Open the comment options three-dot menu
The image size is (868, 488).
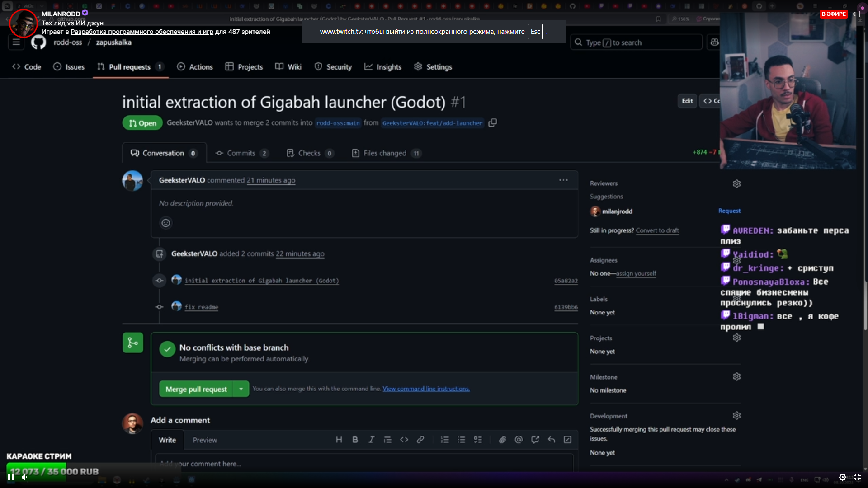(563, 180)
